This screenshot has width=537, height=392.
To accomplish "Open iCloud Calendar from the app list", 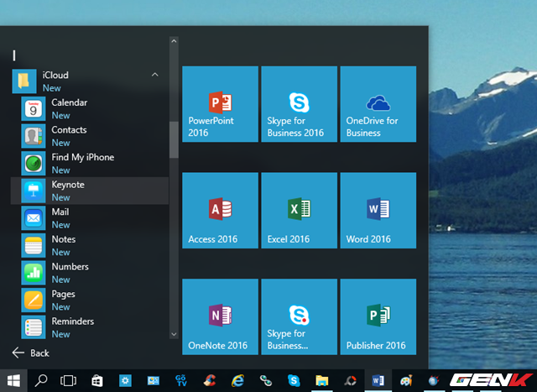I will pos(69,108).
